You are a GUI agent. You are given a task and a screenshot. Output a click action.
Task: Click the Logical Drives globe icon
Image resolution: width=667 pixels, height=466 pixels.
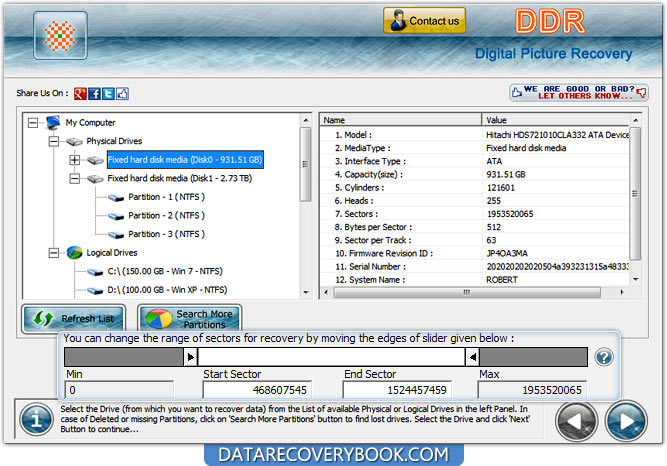pyautogui.click(x=74, y=253)
